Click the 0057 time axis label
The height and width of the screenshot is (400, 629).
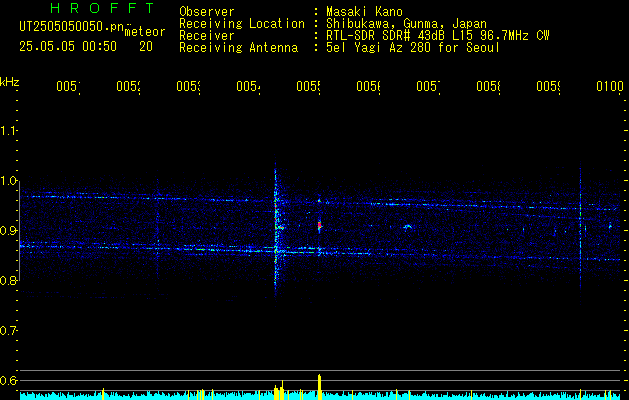(428, 86)
